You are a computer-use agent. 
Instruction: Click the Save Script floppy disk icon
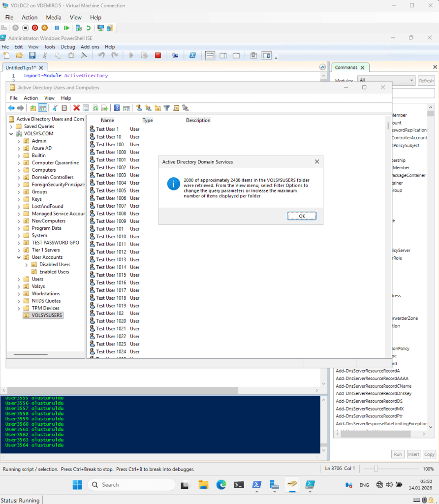[32, 56]
